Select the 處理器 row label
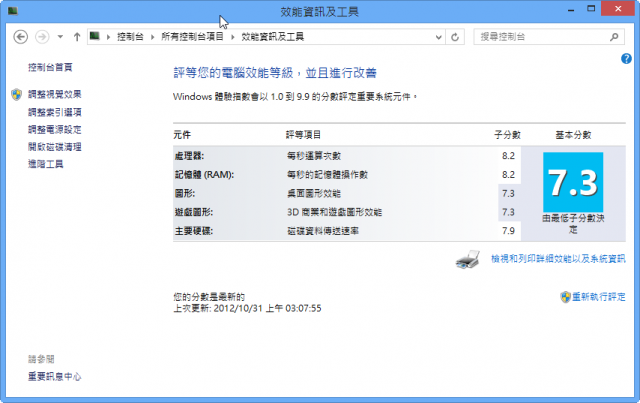Screen dimensions: 640x403 click(x=189, y=156)
